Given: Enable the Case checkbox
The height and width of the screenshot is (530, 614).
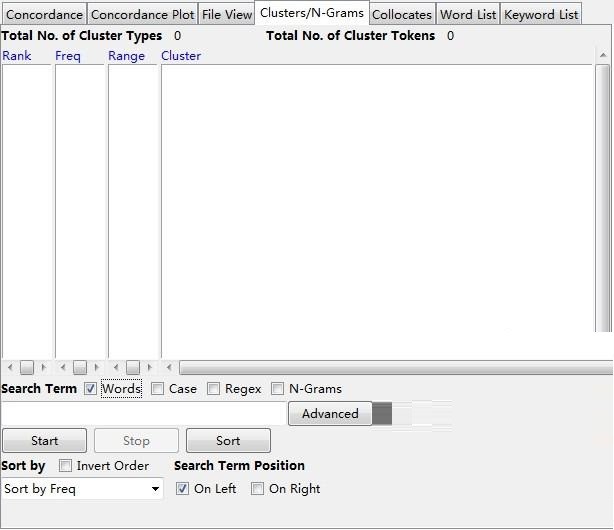Looking at the screenshot, I should (x=158, y=389).
